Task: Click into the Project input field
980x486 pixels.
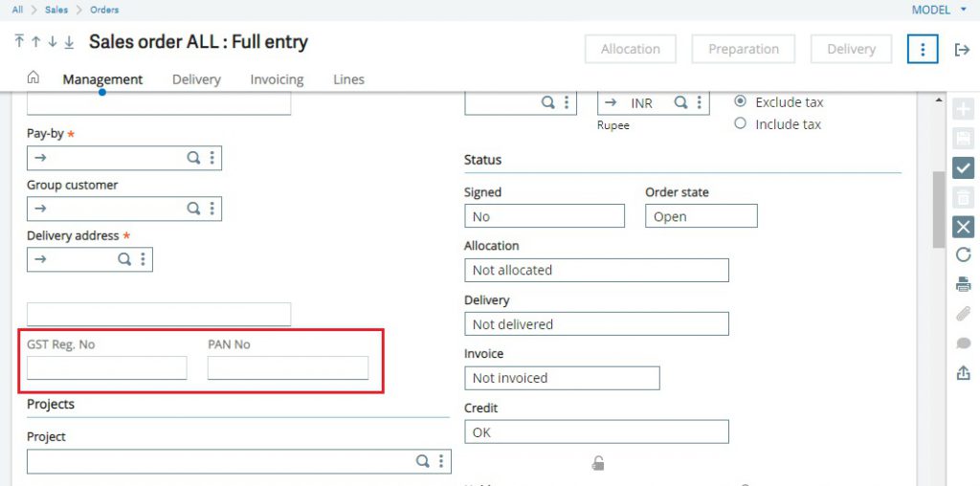Action: point(238,462)
